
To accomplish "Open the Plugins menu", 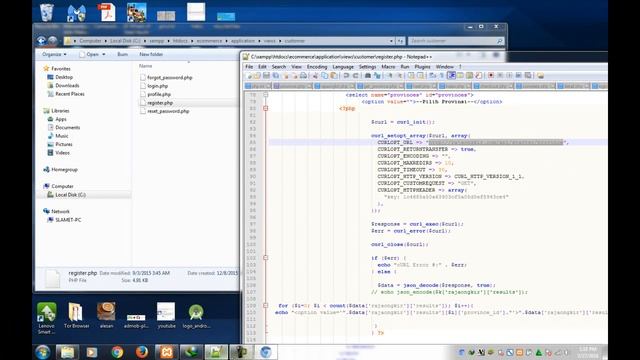I will [422, 67].
